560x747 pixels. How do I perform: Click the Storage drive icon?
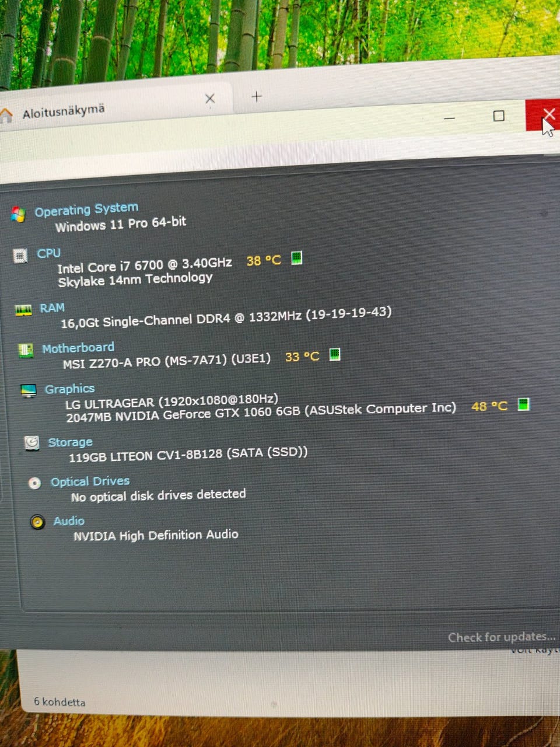pos(32,443)
